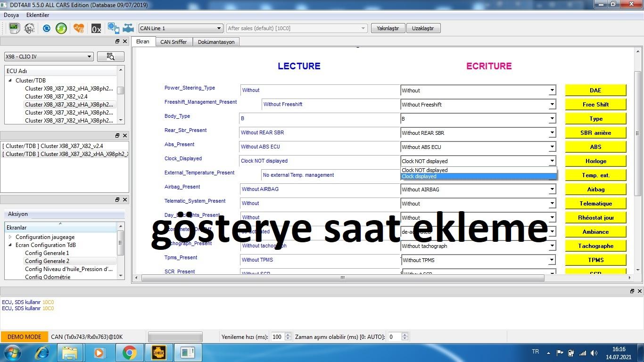Viewport: 644px width, 362px height.
Task: Toggle the DEMO MODE button
Action: [25, 337]
